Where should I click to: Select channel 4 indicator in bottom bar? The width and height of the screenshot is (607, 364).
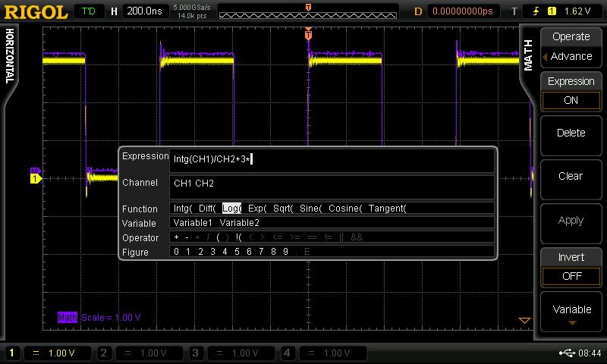[288, 353]
